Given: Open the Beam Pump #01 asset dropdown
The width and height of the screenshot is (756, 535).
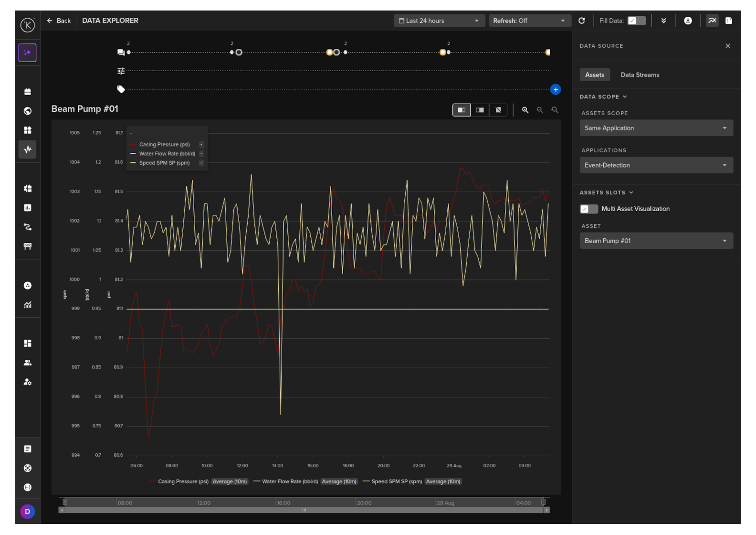Looking at the screenshot, I should pos(656,241).
